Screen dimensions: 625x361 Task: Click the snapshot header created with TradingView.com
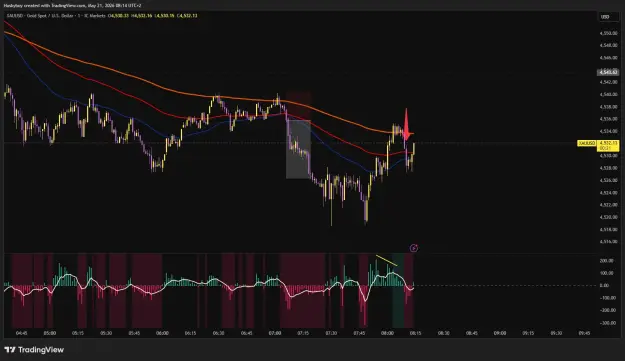(x=72, y=6)
